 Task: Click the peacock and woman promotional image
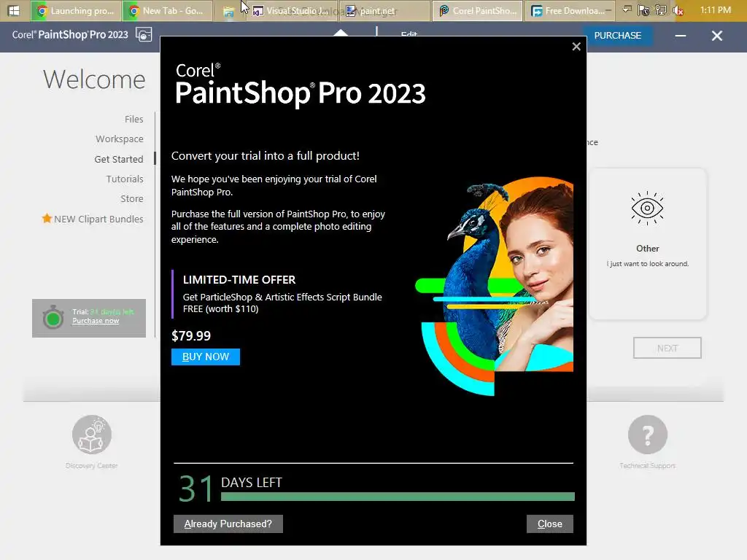click(494, 286)
